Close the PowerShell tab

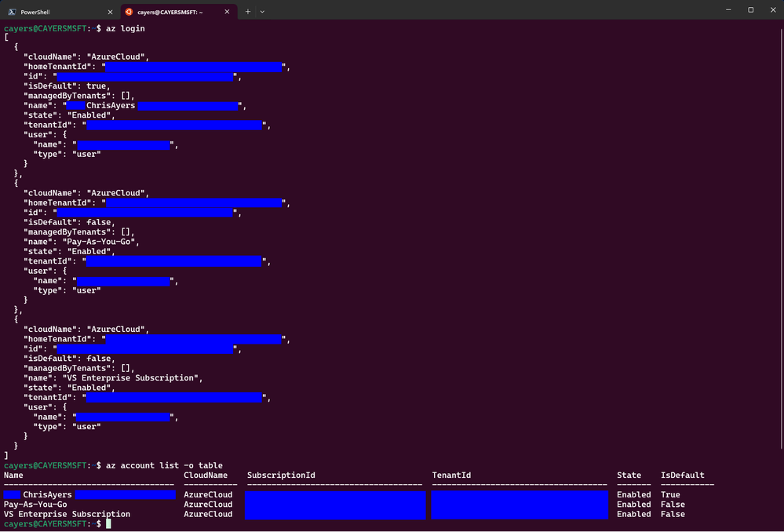point(110,12)
